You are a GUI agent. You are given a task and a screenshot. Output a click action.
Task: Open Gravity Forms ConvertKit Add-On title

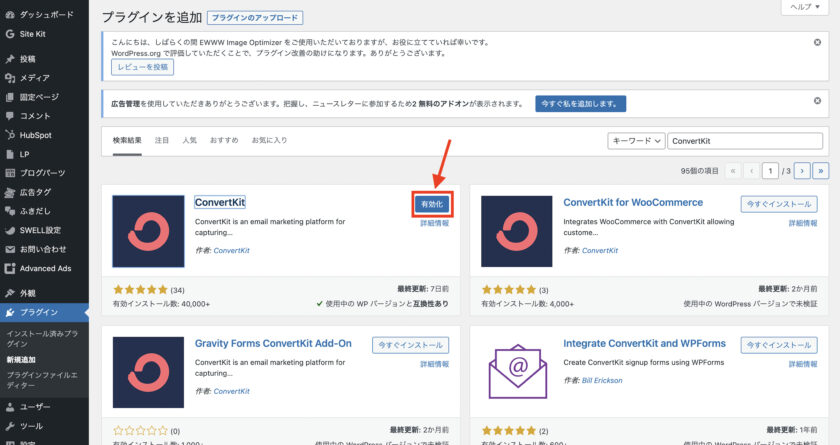(x=273, y=344)
